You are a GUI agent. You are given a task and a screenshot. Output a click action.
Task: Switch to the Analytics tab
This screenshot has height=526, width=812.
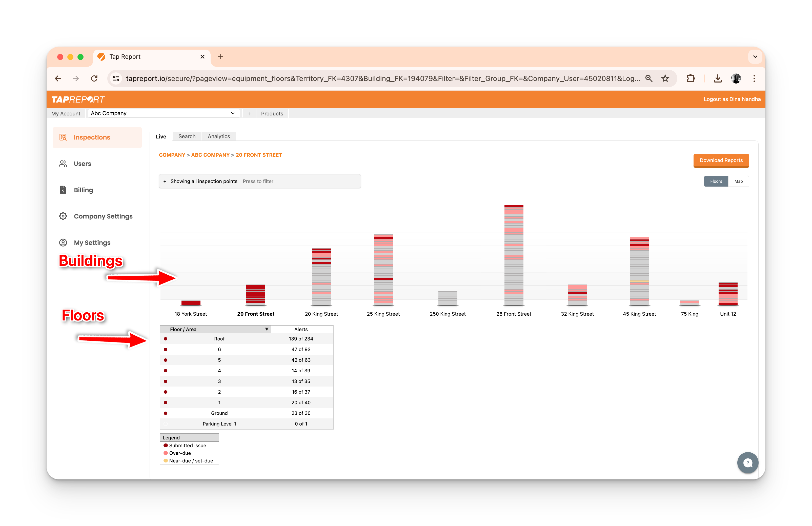[x=219, y=136]
